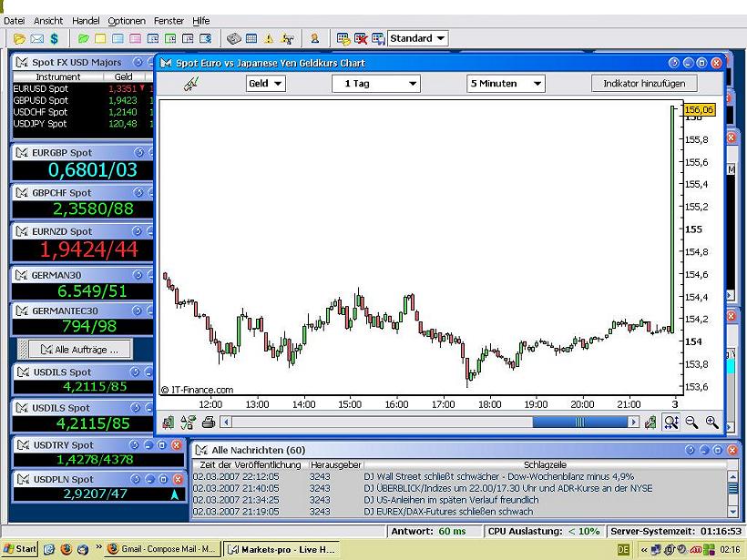The height and width of the screenshot is (560, 747).
Task: Click the Schlagzeile column header in news
Action: tap(545, 464)
